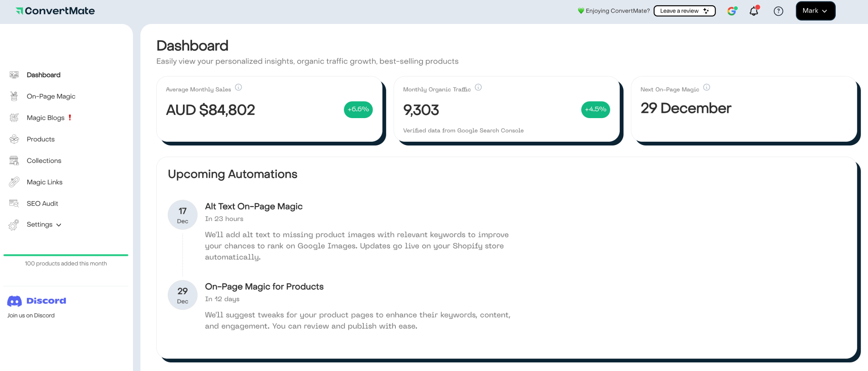Open Magic Blogs from the sidebar
Screen dimensions: 868x371
pos(45,117)
